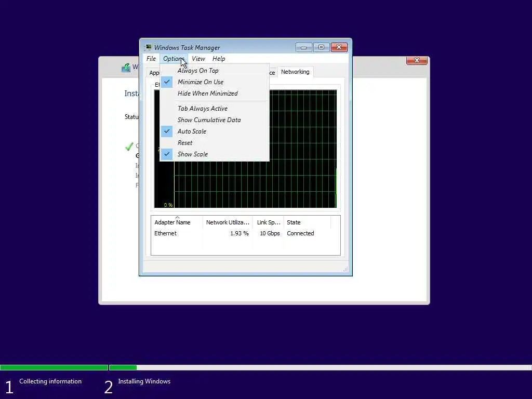This screenshot has height=399, width=532.
Task: Uncheck Show Scale option
Action: pyautogui.click(x=215, y=154)
